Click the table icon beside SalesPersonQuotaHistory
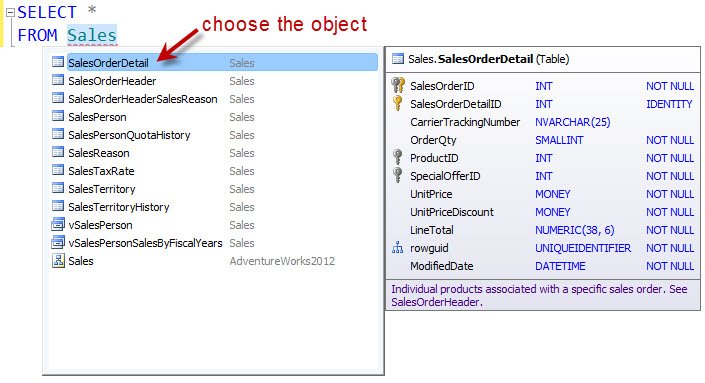This screenshot has height=383, width=705. point(58,134)
